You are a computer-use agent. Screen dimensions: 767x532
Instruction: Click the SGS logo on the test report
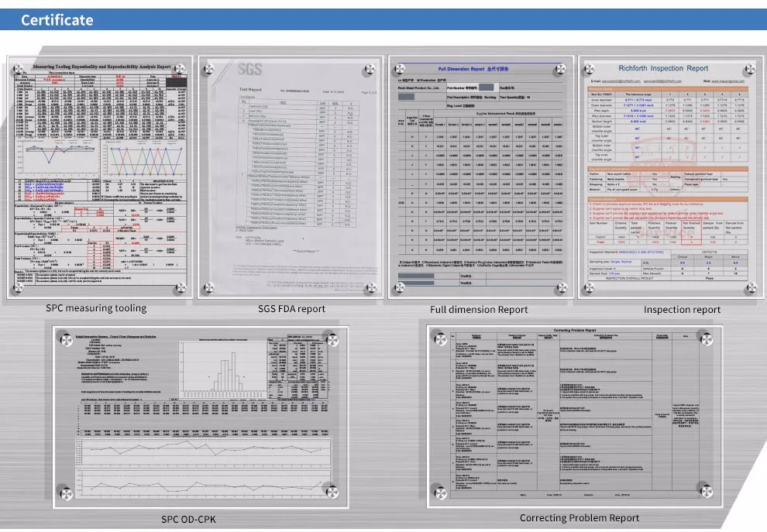246,70
